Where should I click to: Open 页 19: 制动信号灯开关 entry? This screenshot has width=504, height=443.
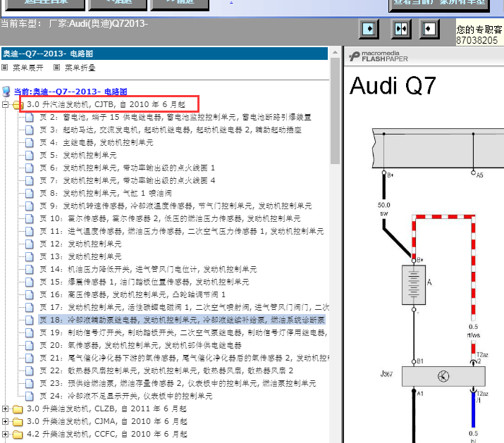tap(183, 333)
